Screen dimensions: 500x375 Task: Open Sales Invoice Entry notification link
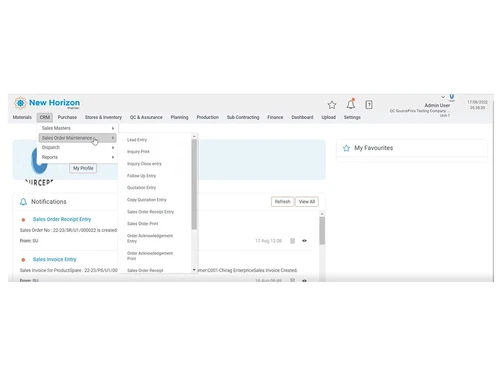tap(55, 259)
